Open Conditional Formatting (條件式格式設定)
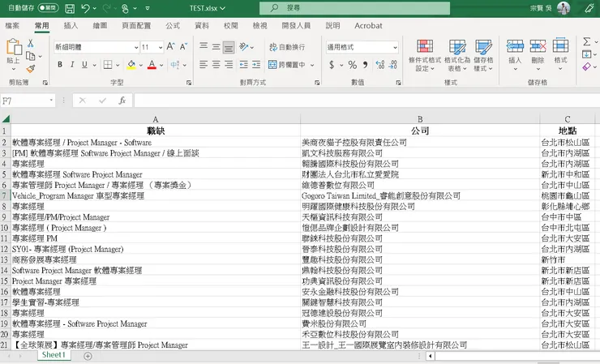Viewport: 600px width, 364px height. (425, 55)
